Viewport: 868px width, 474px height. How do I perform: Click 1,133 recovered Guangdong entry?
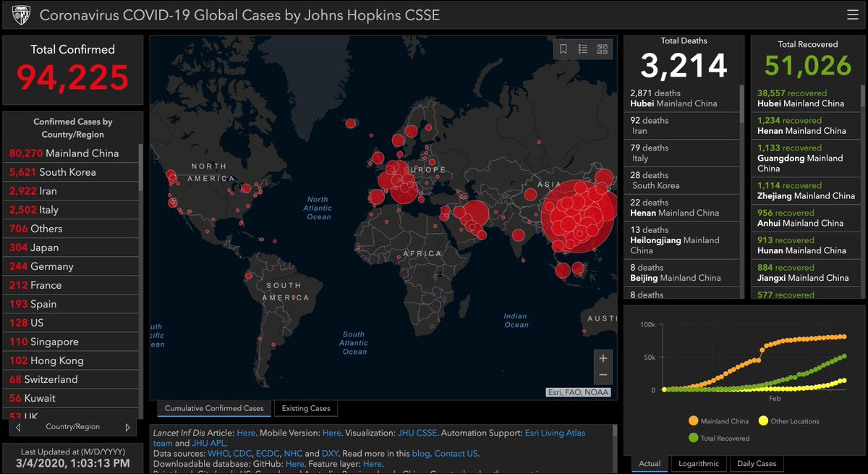[805, 158]
